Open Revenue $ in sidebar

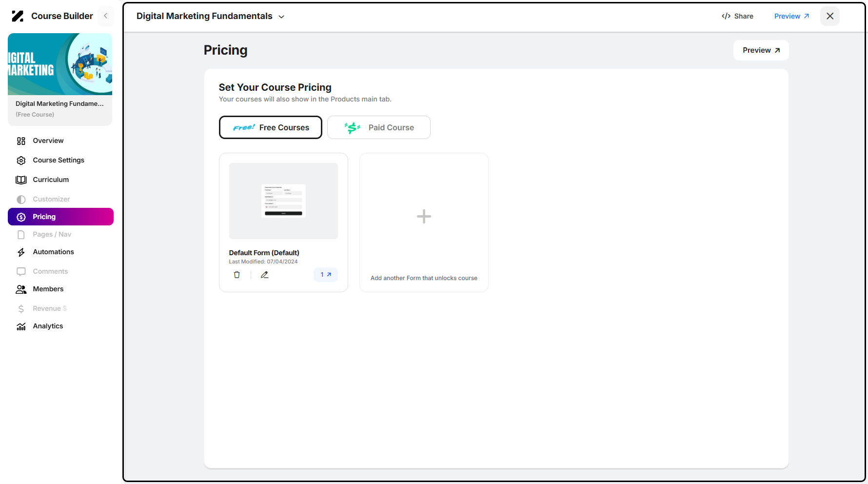click(60, 308)
